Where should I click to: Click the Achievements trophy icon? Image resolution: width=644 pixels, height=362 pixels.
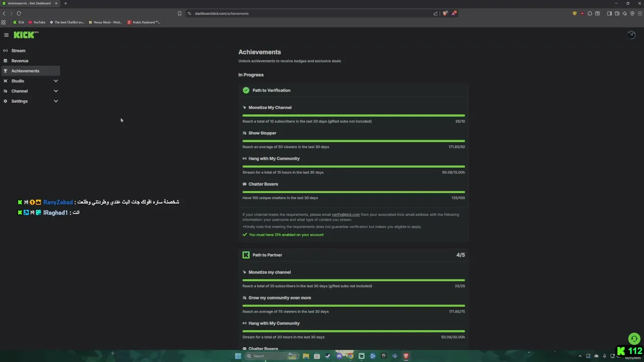(6, 71)
